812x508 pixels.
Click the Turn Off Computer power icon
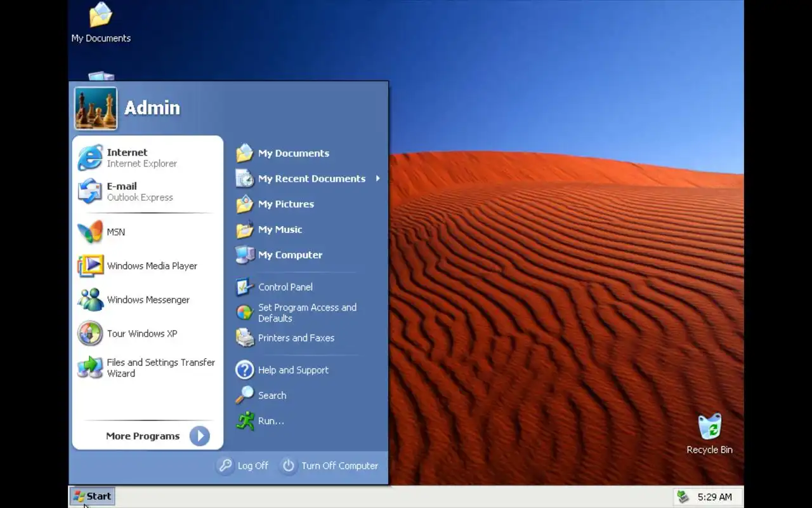tap(289, 465)
